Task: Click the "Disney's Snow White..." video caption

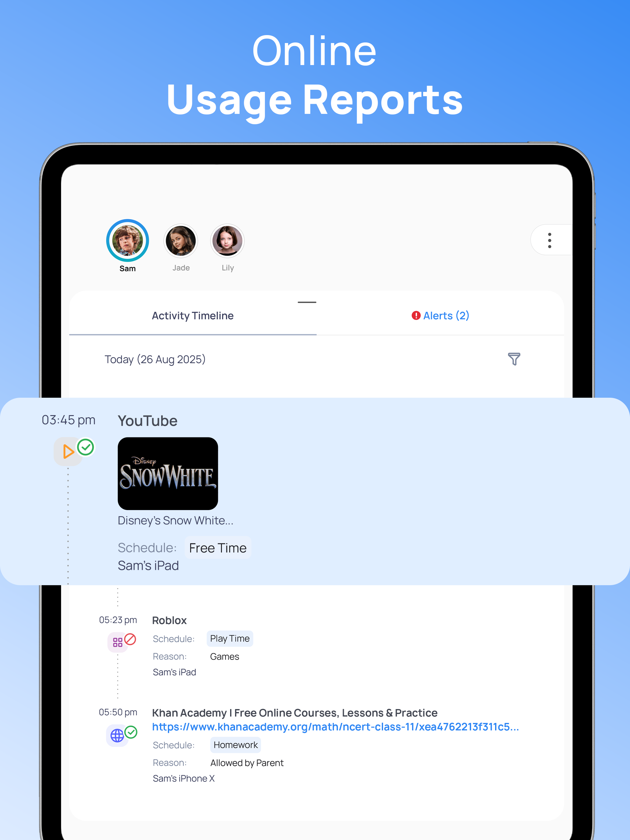Action: tap(176, 520)
